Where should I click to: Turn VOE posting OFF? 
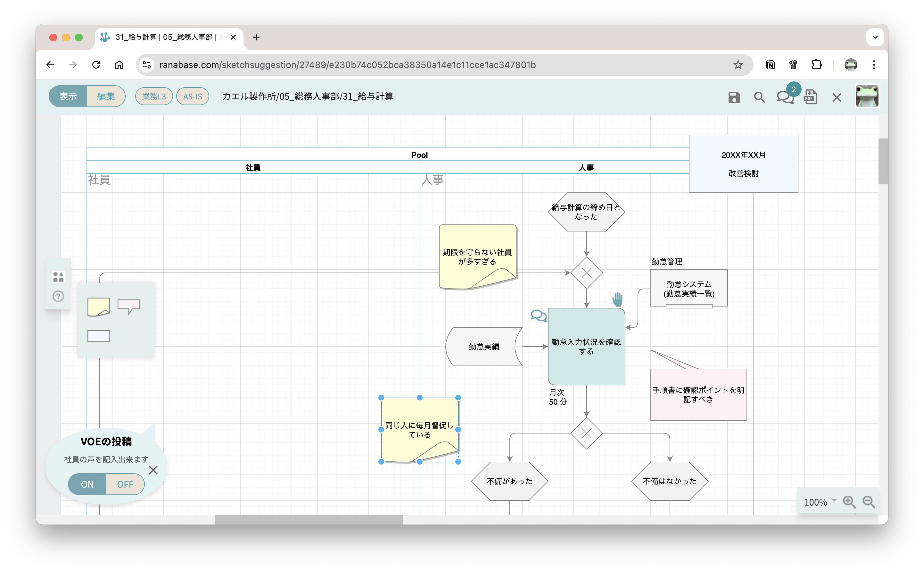point(125,484)
